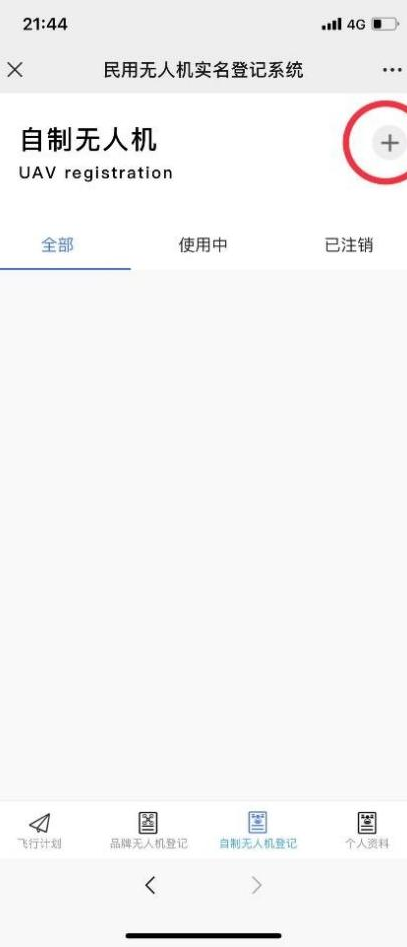
Task: Tap the home indicator bar
Action: click(x=204, y=936)
